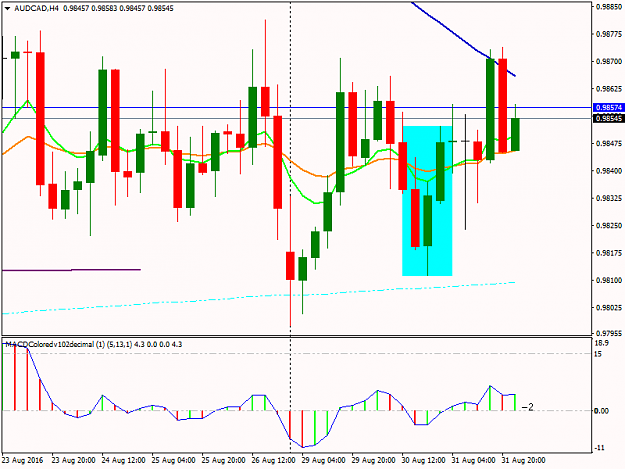Image resolution: width=625 pixels, height=469 pixels.
Task: Click the 0.00 level on MACD scale
Action: pyautogui.click(x=601, y=411)
